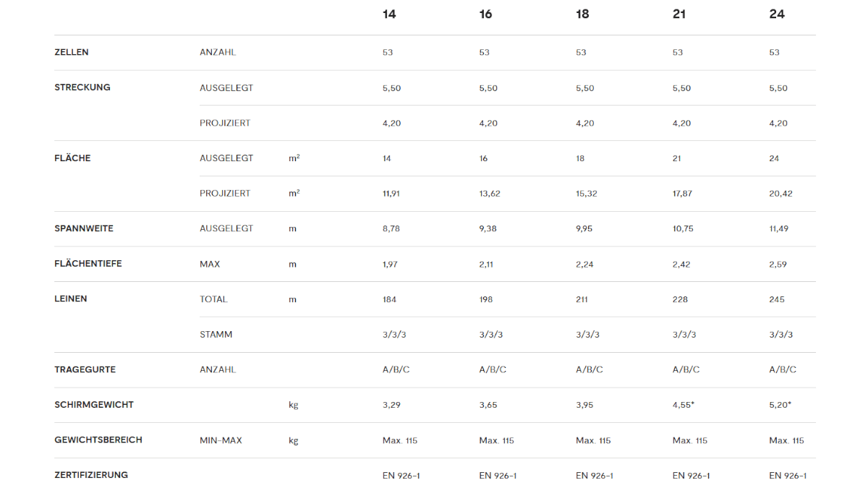
Task: Click the projected area value 20,42
Action: 780,194
